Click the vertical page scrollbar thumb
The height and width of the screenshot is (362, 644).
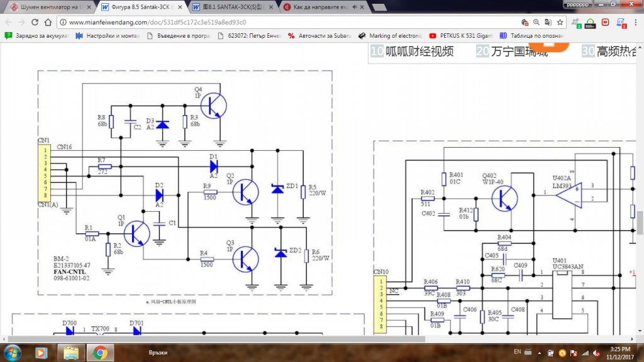coord(640,222)
